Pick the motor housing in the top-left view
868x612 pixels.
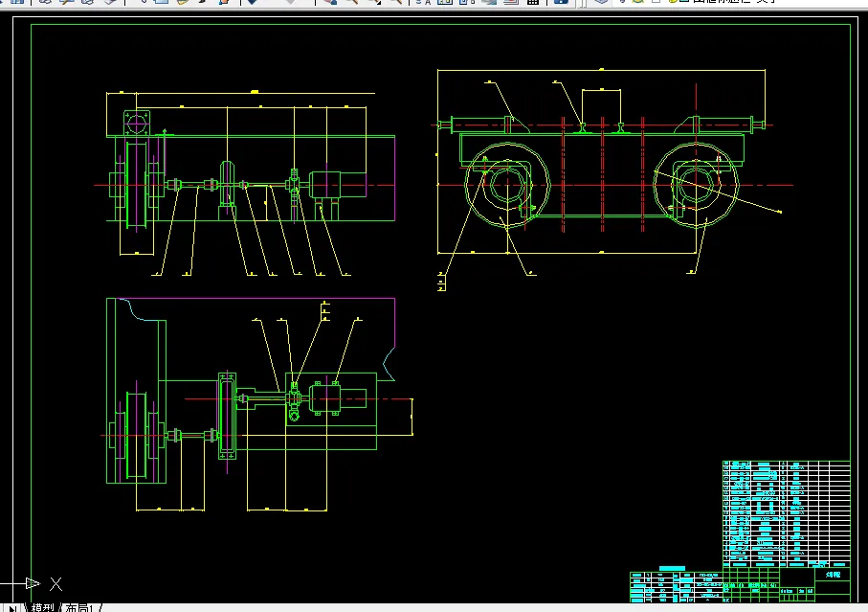338,185
